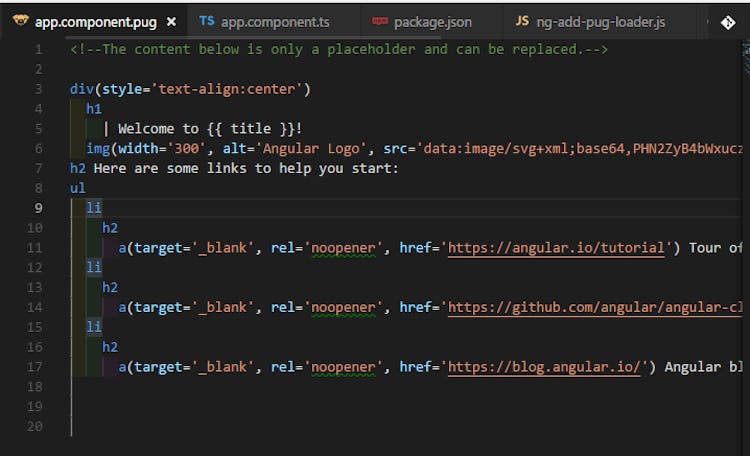Click line number 9 in the gutter
Image resolution: width=750 pixels, height=456 pixels.
point(38,208)
